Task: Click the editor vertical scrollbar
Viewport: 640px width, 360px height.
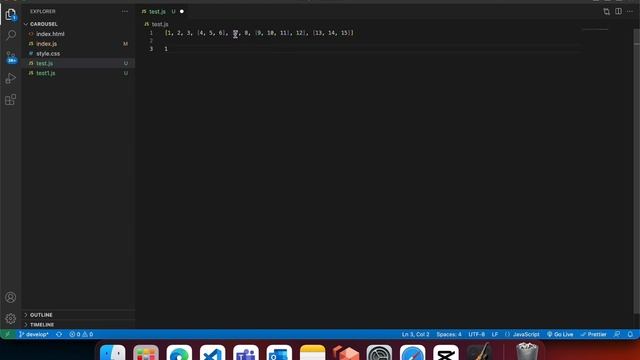Action: [x=637, y=171]
